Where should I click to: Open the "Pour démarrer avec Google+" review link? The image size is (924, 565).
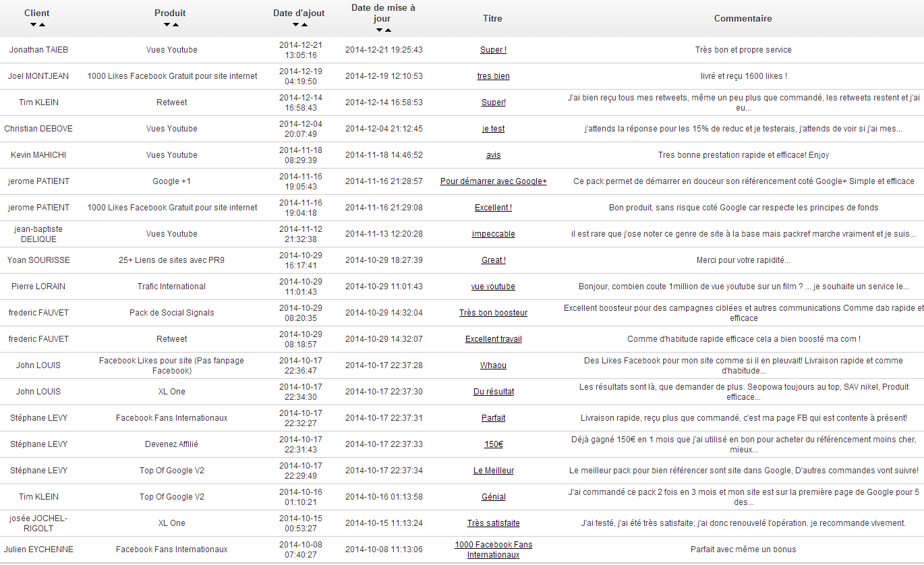point(493,181)
